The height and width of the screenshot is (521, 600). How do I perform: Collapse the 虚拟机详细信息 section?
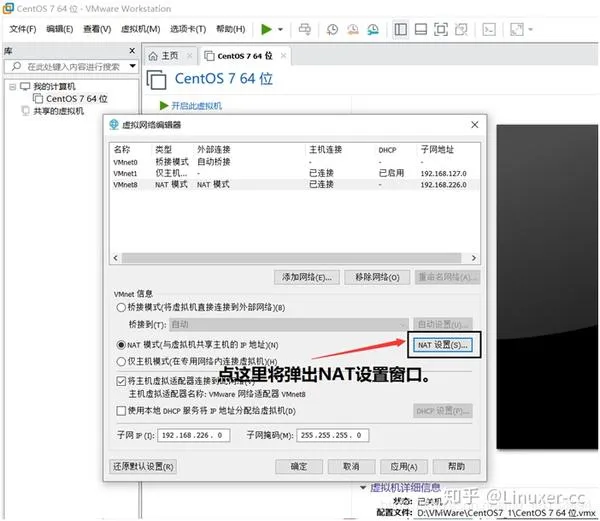363,488
